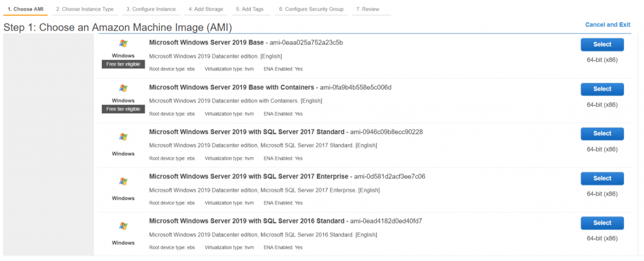Click 64-bit (x86) label for SQL 2016 Standard
Screen dimensions: 644x261
[602, 238]
